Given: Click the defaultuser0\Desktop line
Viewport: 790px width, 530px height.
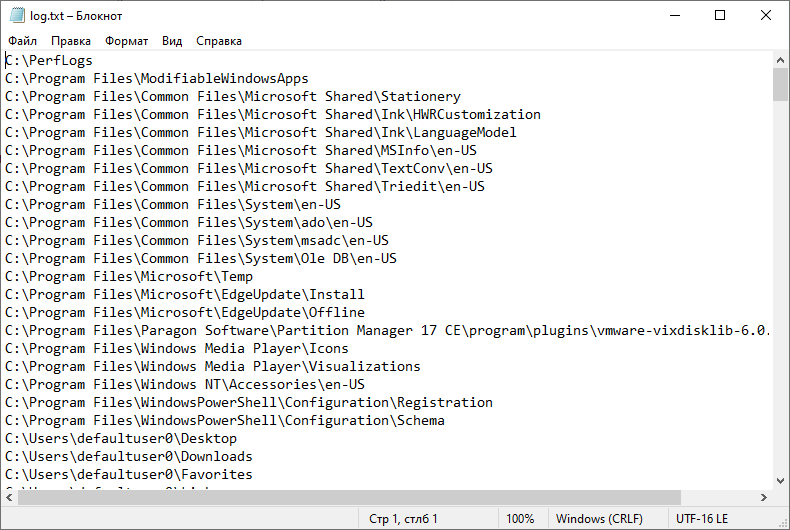Looking at the screenshot, I should [121, 438].
